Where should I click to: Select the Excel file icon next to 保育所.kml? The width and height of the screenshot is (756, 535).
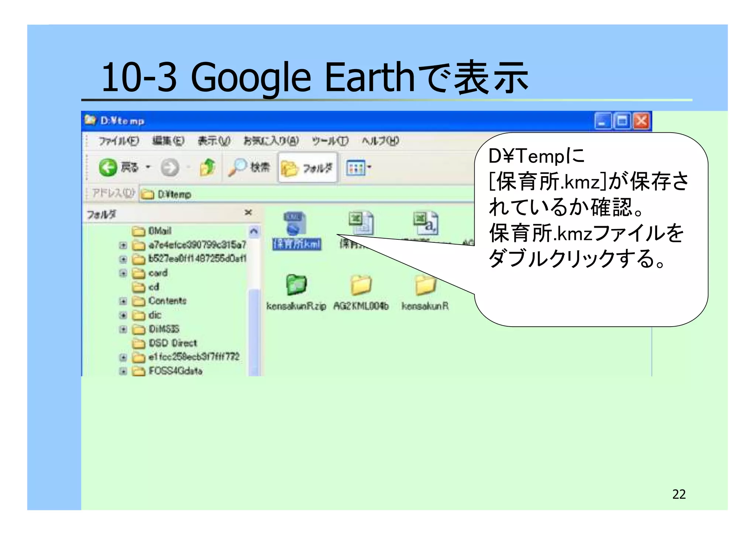361,223
